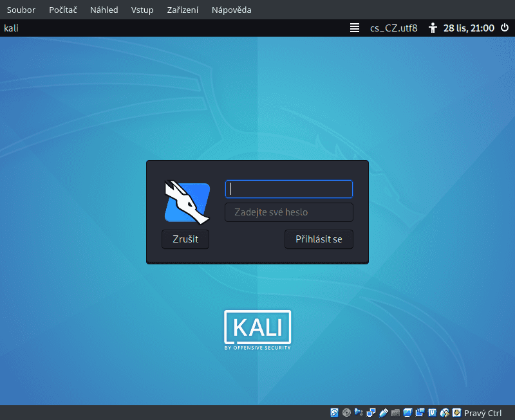
Task: Open the Vstup menu
Action: click(x=142, y=10)
